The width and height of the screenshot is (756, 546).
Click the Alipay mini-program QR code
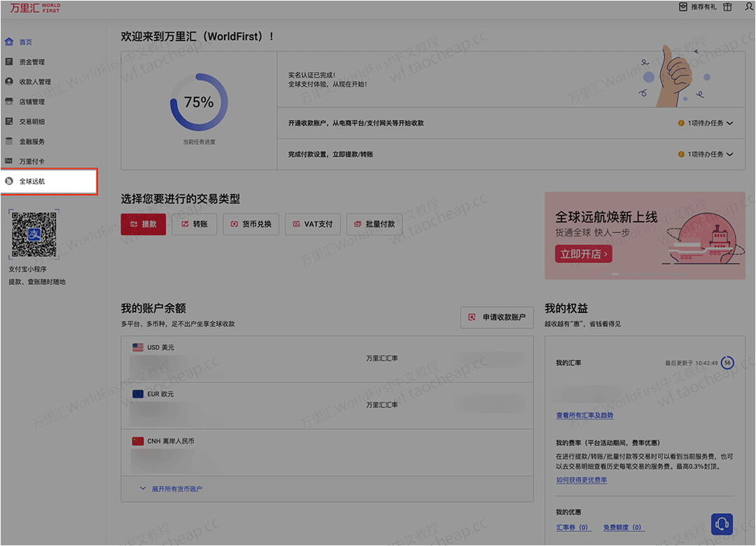coord(34,235)
